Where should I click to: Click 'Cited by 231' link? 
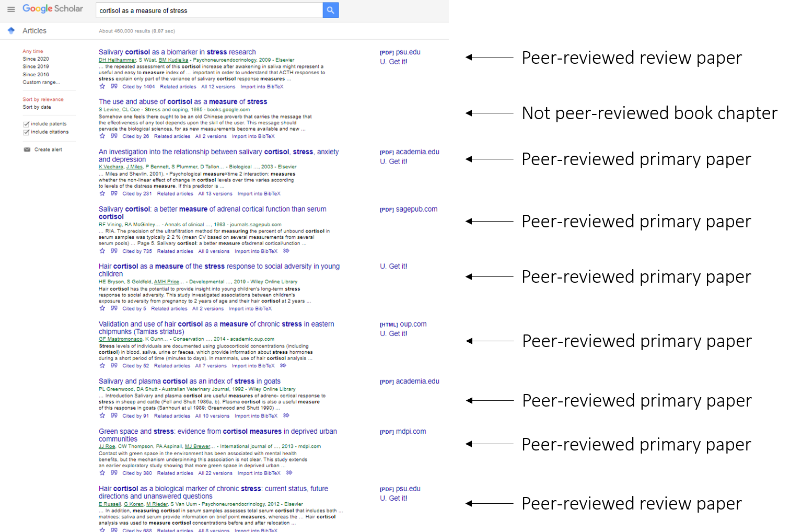[137, 194]
